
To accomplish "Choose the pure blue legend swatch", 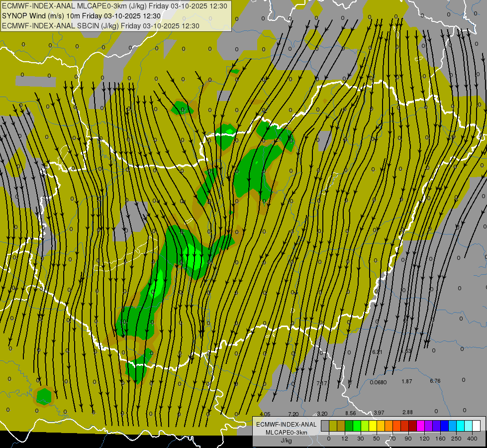I will coord(444,426).
